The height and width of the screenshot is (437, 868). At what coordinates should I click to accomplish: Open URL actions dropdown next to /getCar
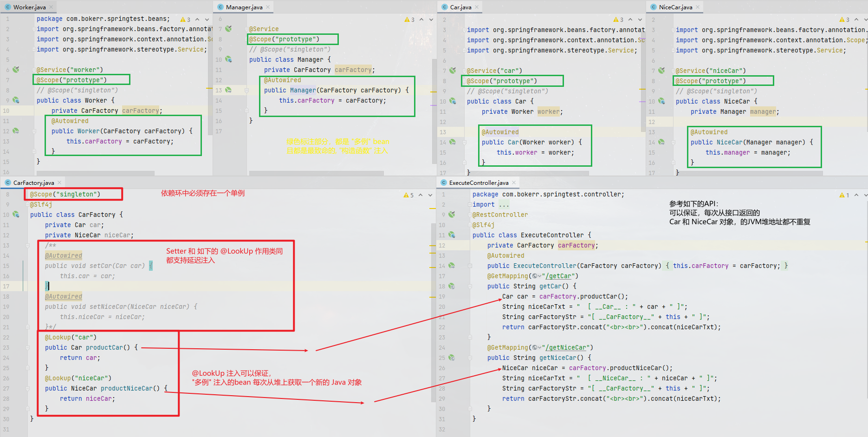tap(537, 276)
